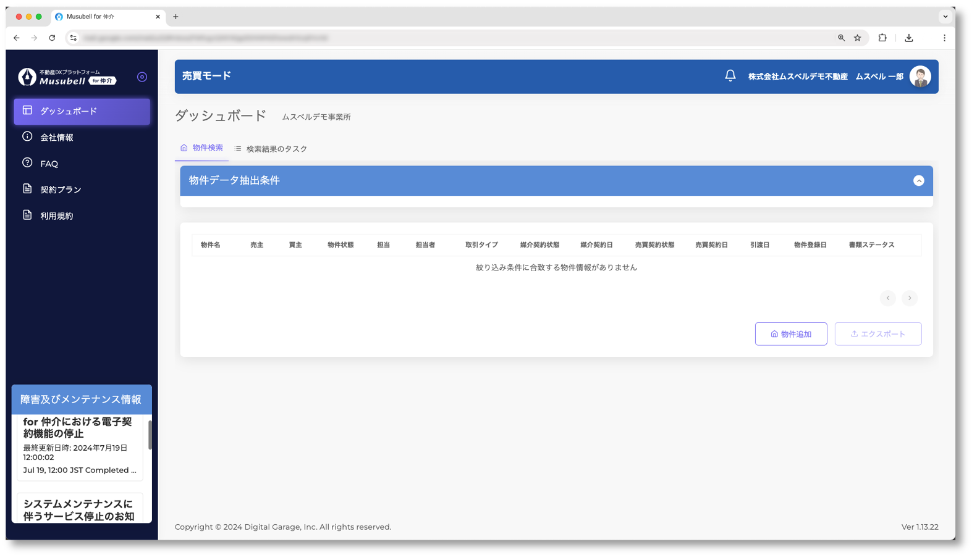Collapse the 物件データ抽出条件 panel

coord(918,181)
